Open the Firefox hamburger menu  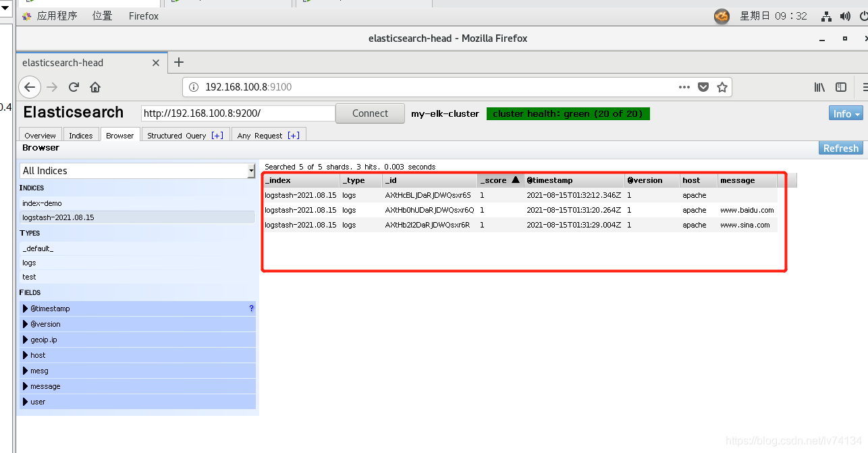[x=864, y=87]
